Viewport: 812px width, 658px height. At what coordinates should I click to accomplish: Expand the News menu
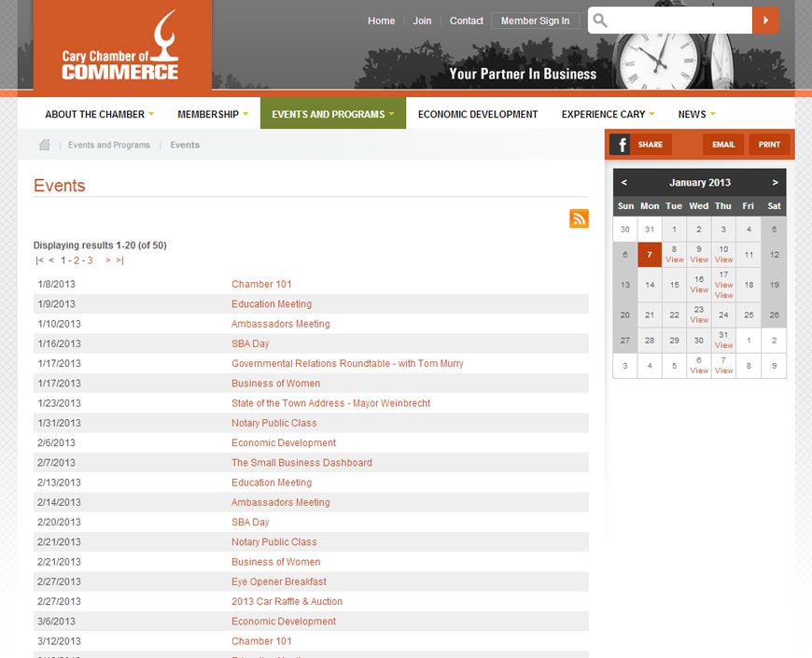coord(696,114)
